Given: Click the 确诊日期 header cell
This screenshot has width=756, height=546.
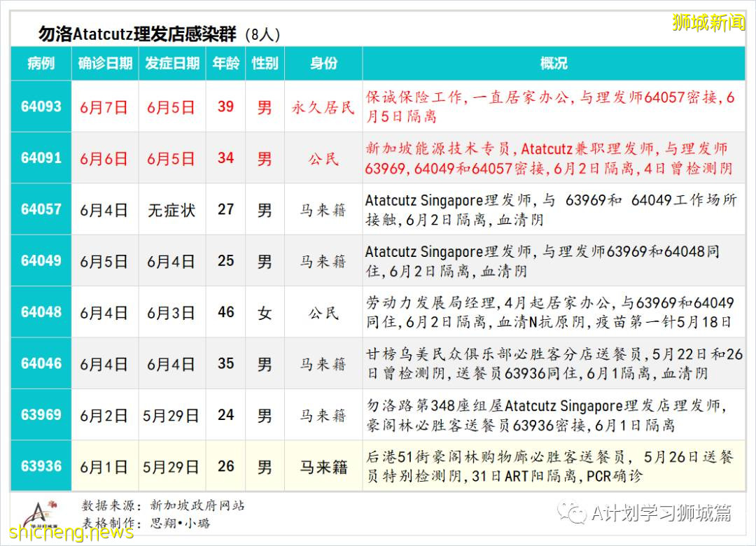Looking at the screenshot, I should click(105, 64).
